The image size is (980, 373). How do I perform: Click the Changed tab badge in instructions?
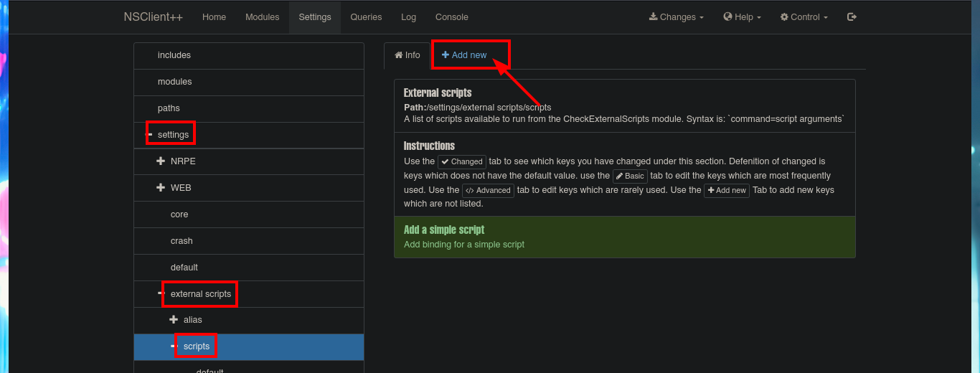point(462,161)
